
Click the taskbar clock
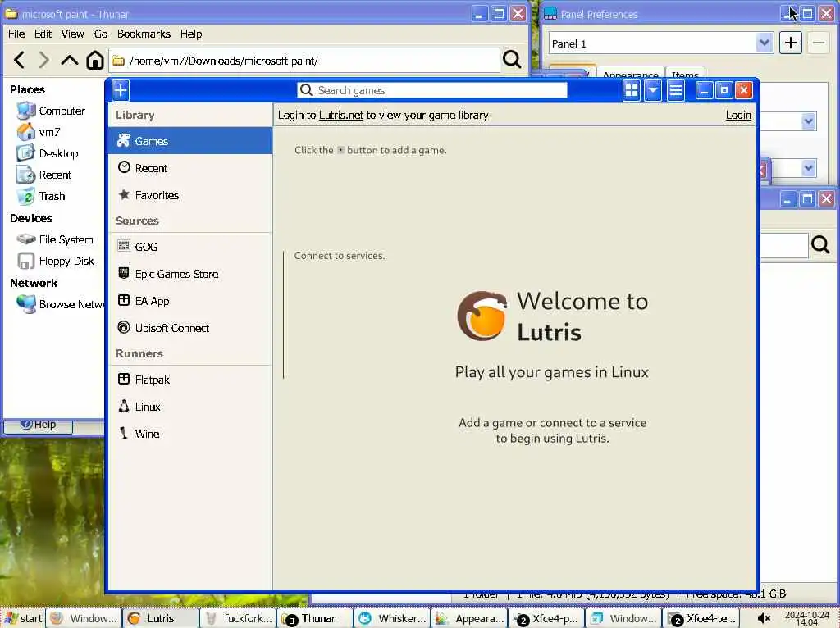pyautogui.click(x=807, y=618)
